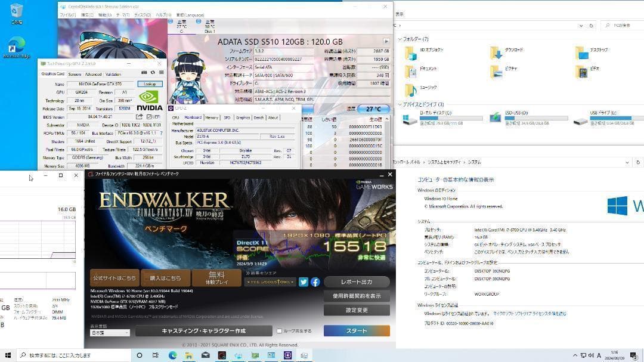Share benchmark score via the Twitter icon

pos(304,281)
